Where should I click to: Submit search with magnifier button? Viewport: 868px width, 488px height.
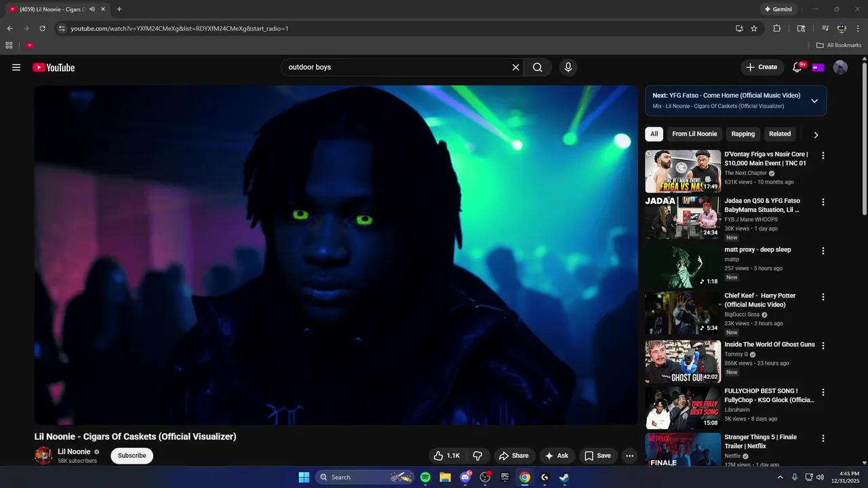click(x=537, y=67)
